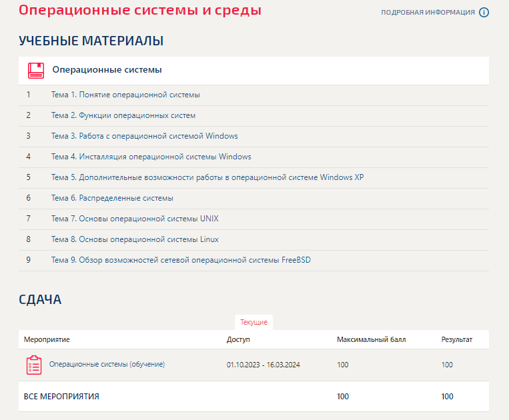Open Тема 2. Функции операционных систем
This screenshot has width=509, height=420.
pos(123,115)
